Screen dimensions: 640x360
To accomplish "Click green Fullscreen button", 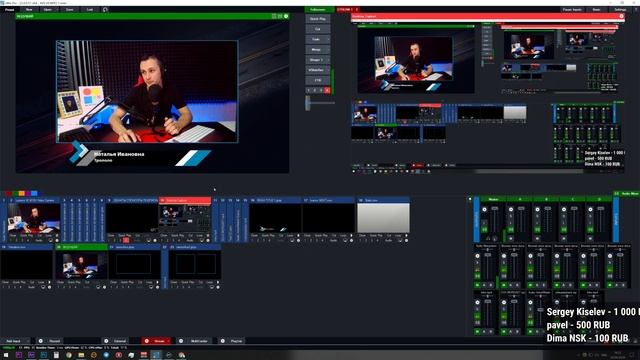I will pyautogui.click(x=318, y=9).
